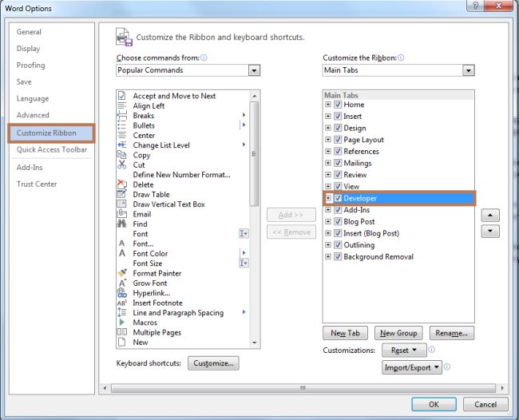Uncheck the Home tab checkbox
This screenshot has width=519, height=420.
click(338, 105)
